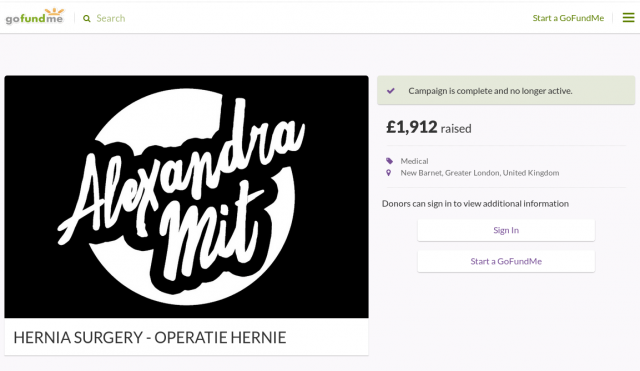
Task: Click the Medical category label
Action: 414,161
